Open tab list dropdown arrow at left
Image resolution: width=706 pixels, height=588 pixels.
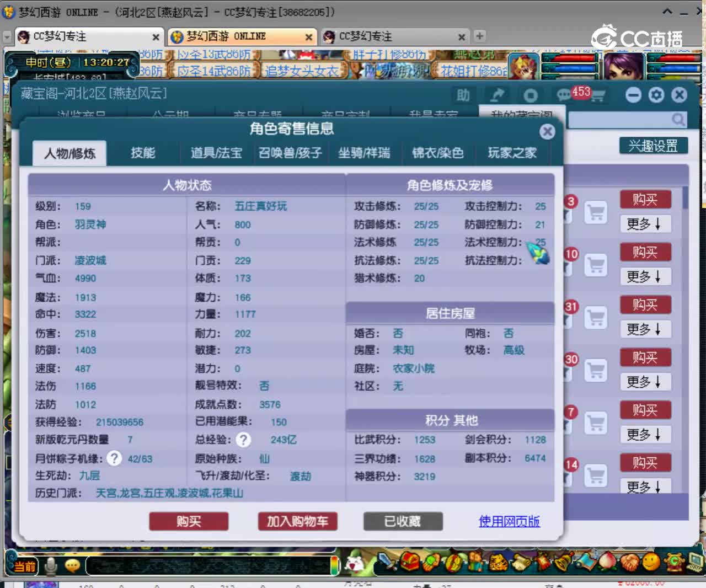[x=7, y=37]
